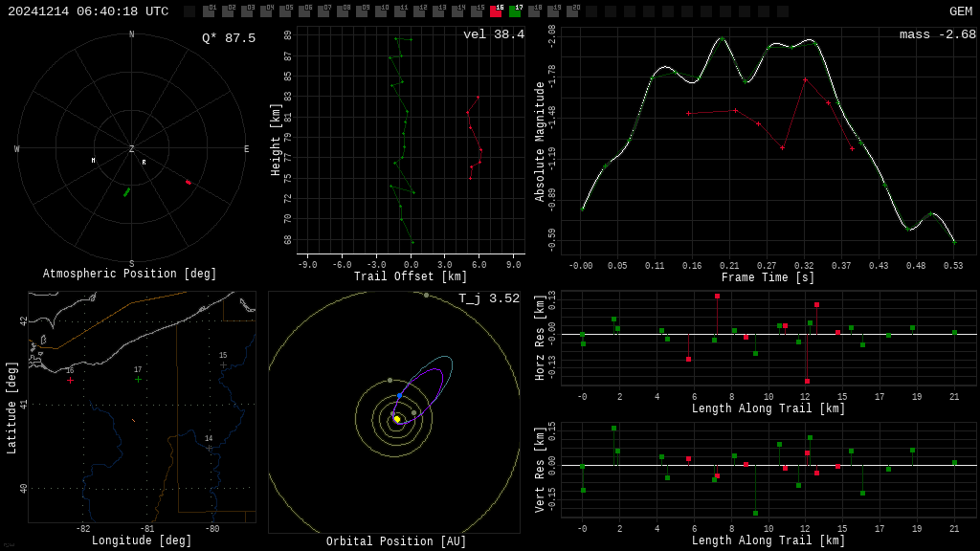Click the red station 16 square

[496, 11]
